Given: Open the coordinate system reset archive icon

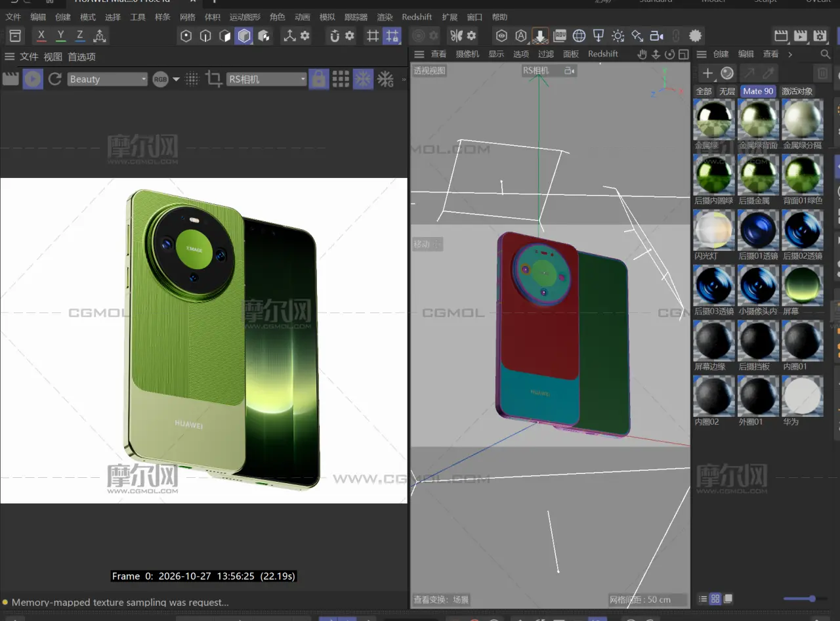Looking at the screenshot, I should [x=15, y=36].
